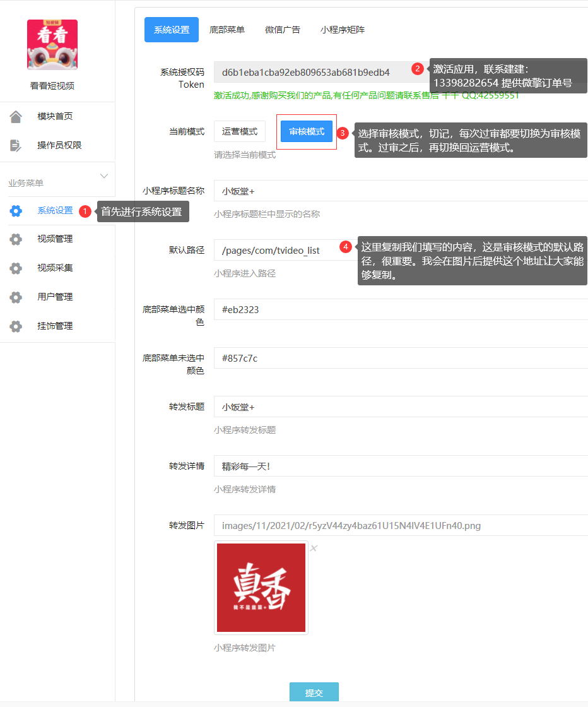This screenshot has width=588, height=707.
Task: Click the gear icon beside 用户管理
Action: (16, 297)
